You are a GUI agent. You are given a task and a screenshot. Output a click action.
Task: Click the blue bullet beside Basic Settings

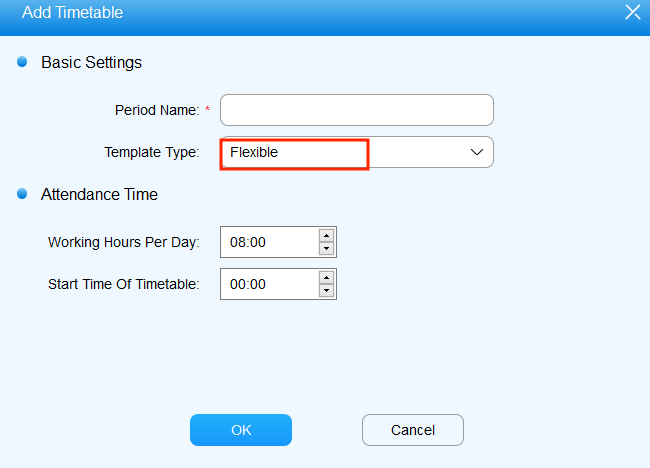click(22, 62)
